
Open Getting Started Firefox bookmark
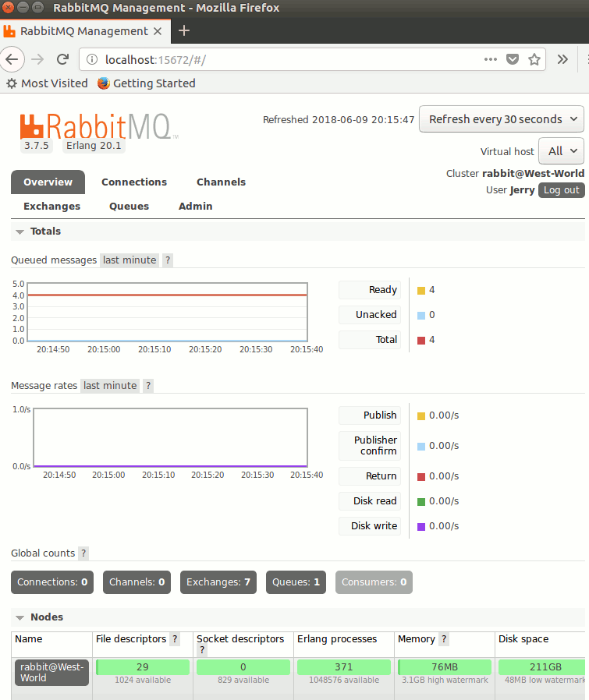click(x=147, y=83)
